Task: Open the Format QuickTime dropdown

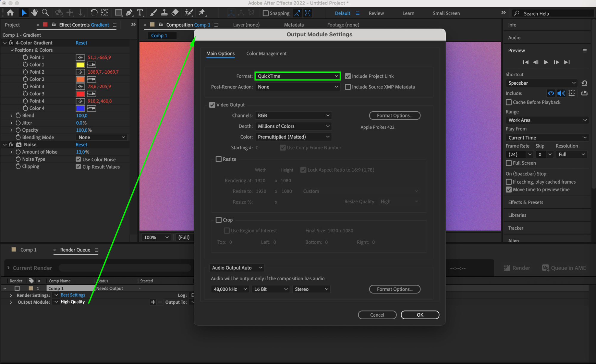Action: 298,76
